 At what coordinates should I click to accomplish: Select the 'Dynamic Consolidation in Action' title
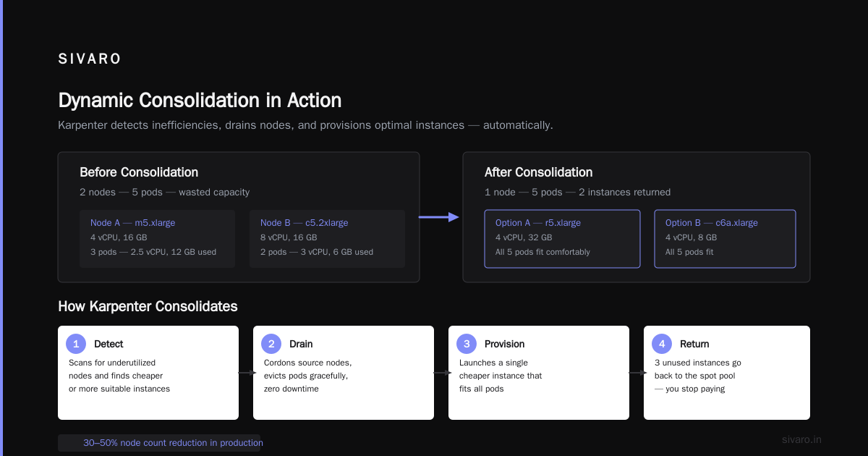[200, 100]
